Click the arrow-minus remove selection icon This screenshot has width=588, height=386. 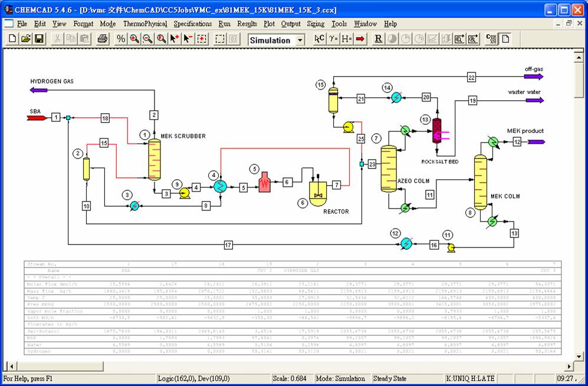[188, 39]
